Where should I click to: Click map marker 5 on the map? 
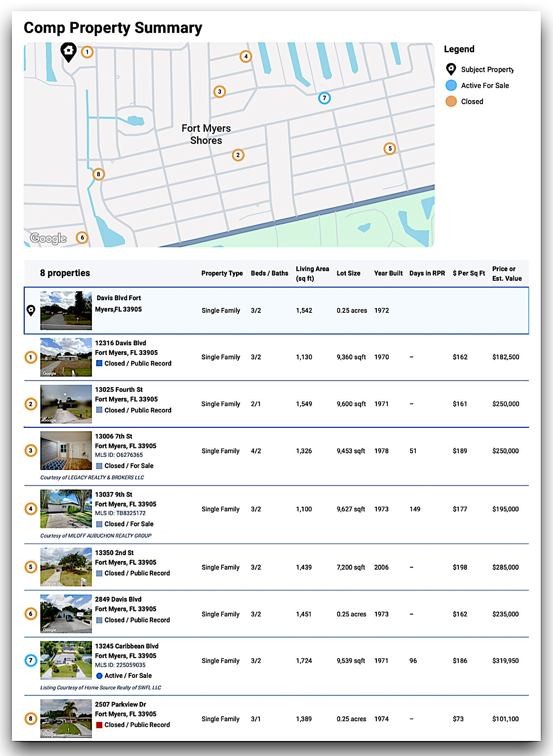[389, 149]
